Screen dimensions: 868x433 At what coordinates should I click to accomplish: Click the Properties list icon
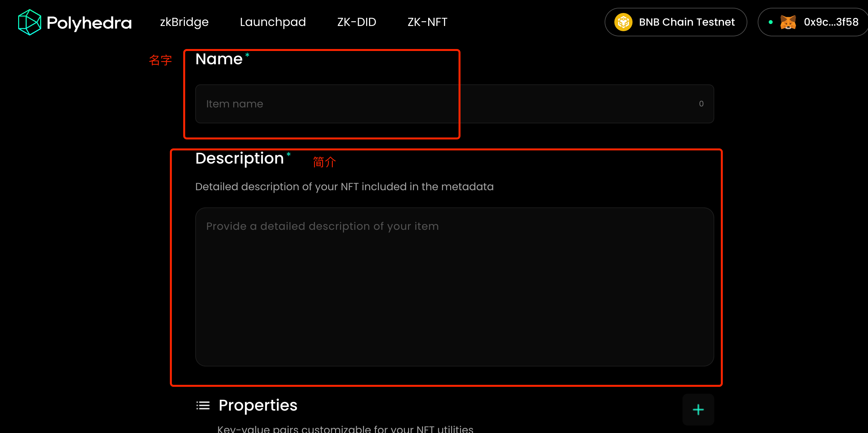click(x=203, y=405)
